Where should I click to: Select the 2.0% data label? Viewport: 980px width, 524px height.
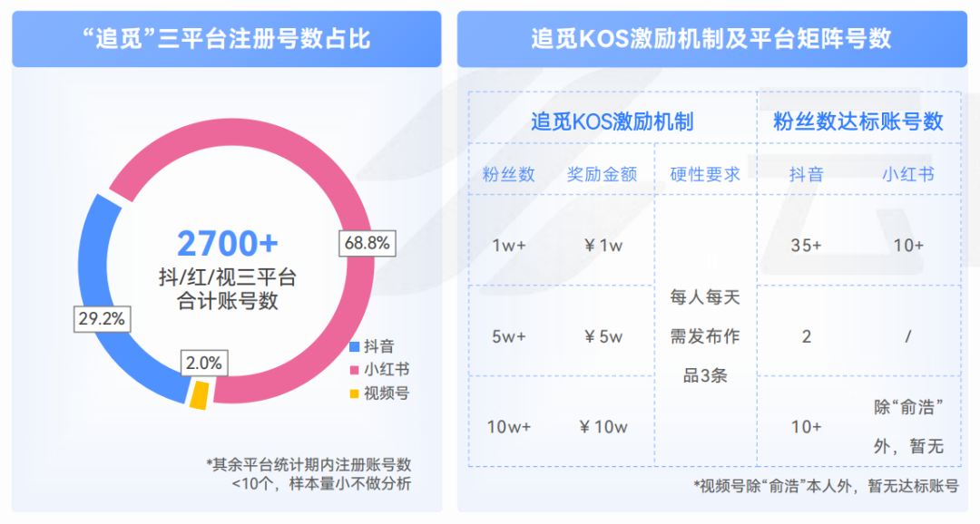(x=204, y=363)
